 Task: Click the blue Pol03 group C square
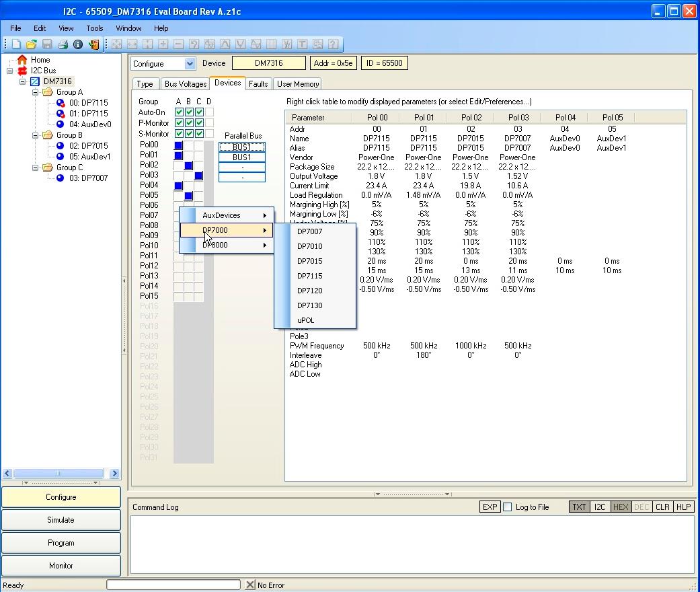199,176
